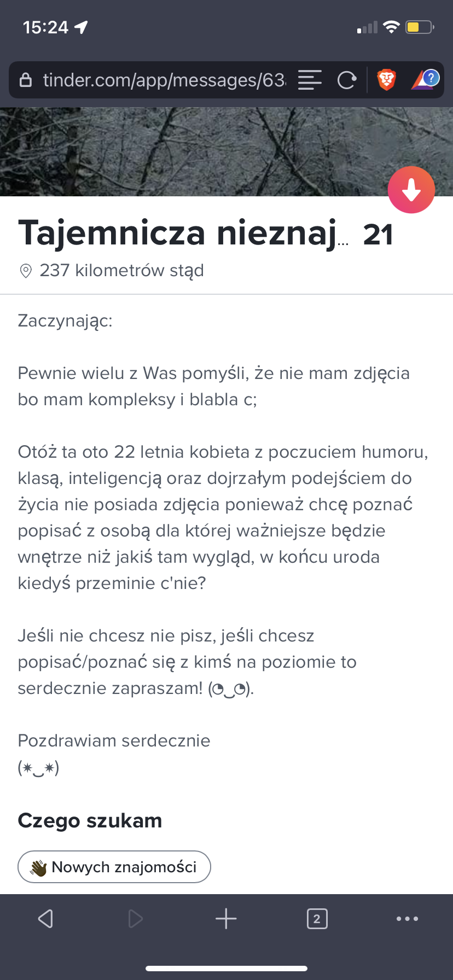Click the location pin icon

tap(26, 271)
